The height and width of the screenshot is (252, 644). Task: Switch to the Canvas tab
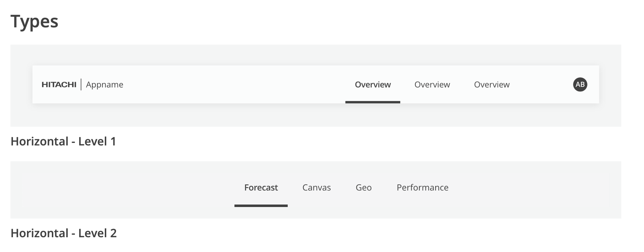click(x=316, y=188)
